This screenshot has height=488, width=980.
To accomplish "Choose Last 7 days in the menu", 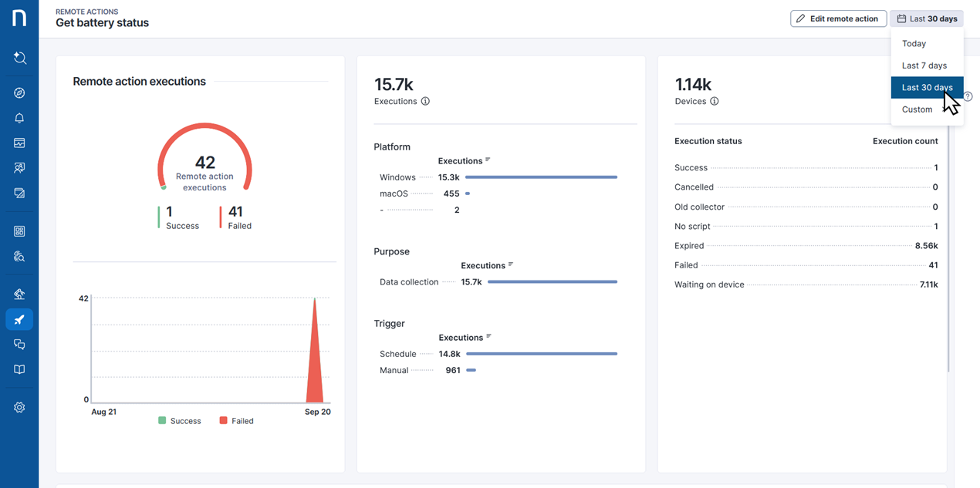I will [x=924, y=66].
